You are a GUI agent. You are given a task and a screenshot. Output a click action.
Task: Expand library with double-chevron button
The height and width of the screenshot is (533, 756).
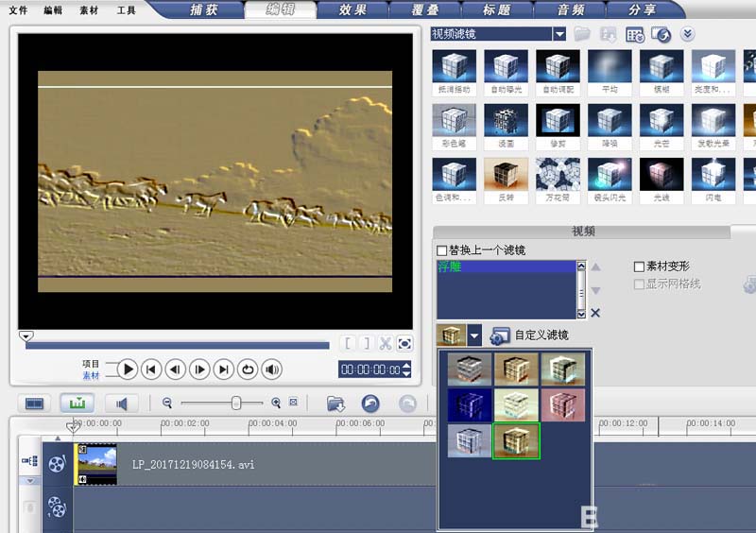(688, 34)
